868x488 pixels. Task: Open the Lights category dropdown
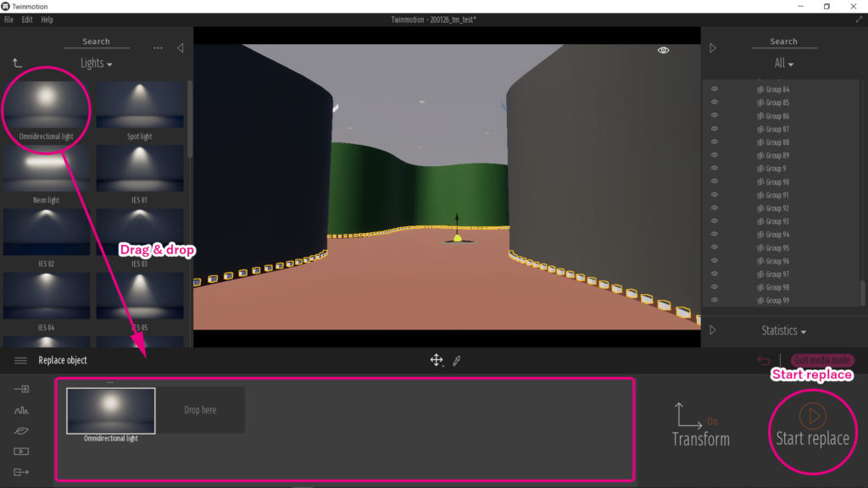95,63
